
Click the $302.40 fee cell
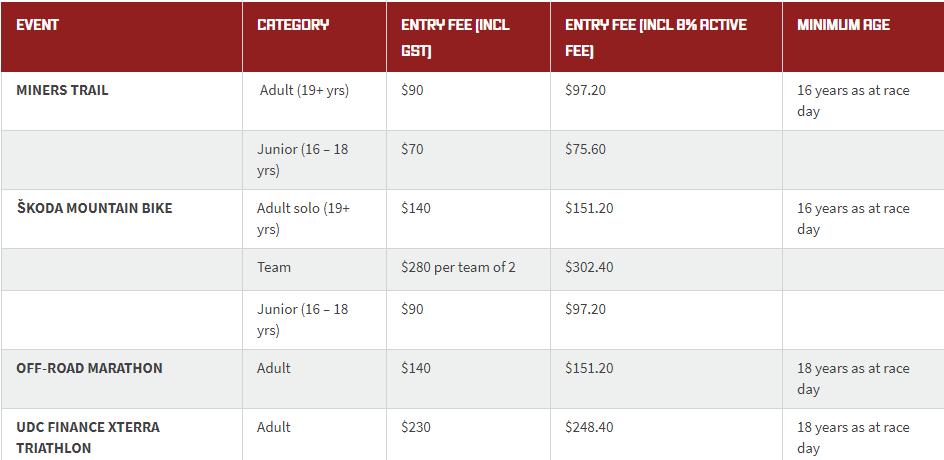(x=666, y=270)
